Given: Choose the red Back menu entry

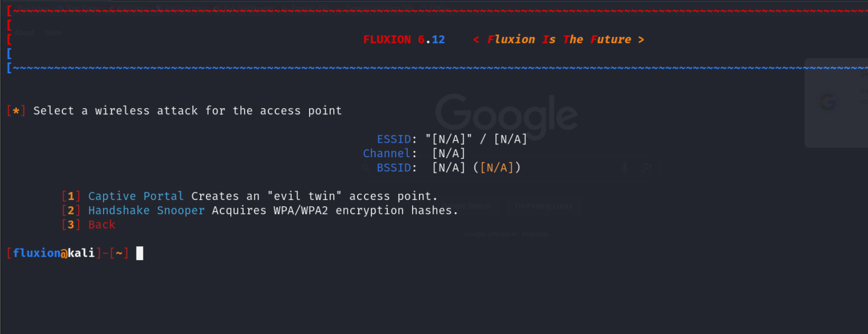Looking at the screenshot, I should pos(102,225).
